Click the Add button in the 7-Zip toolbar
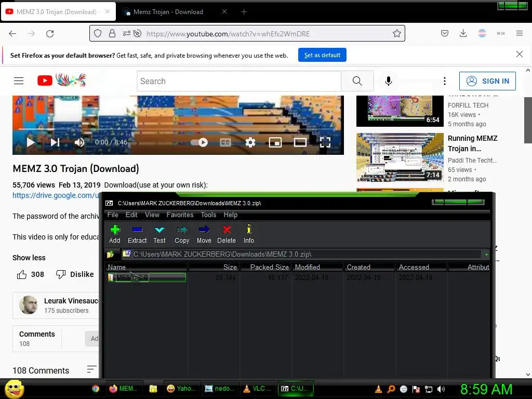 pos(115,234)
